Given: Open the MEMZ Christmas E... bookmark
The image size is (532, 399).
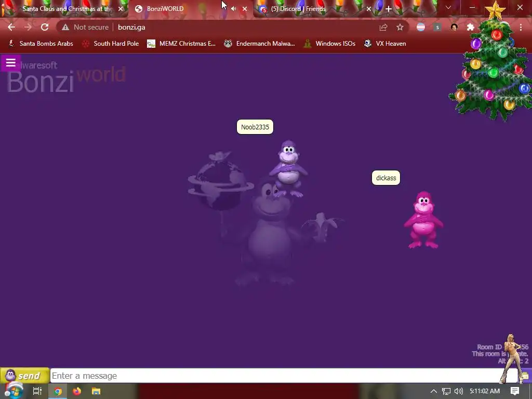Looking at the screenshot, I should click(x=181, y=44).
